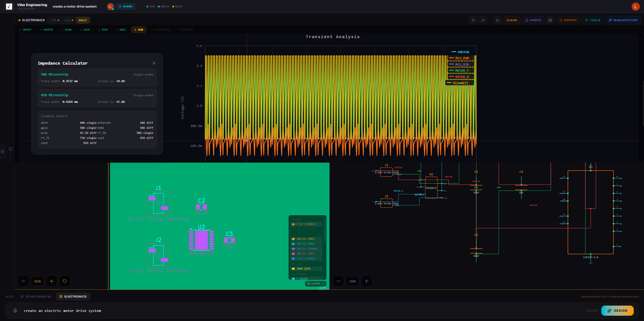Click the EXPORT button in toolbar
The width and height of the screenshot is (644, 321).
[568, 20]
